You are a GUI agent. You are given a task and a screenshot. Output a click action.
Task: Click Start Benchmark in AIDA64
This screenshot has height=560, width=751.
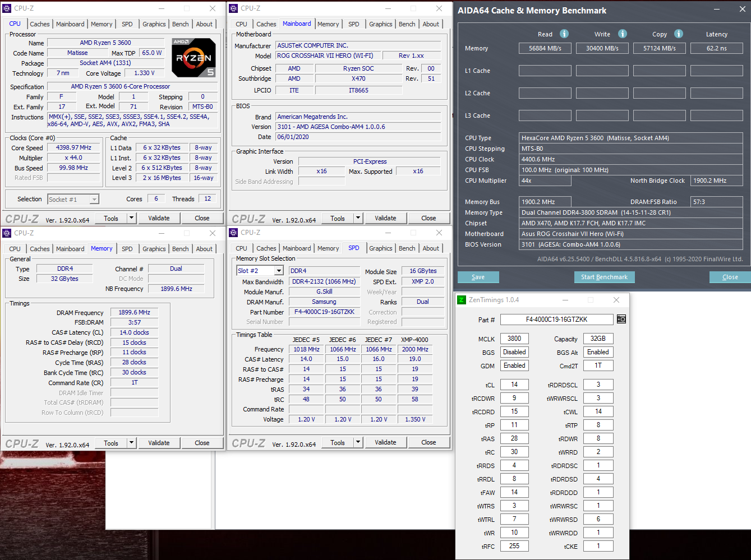(604, 277)
